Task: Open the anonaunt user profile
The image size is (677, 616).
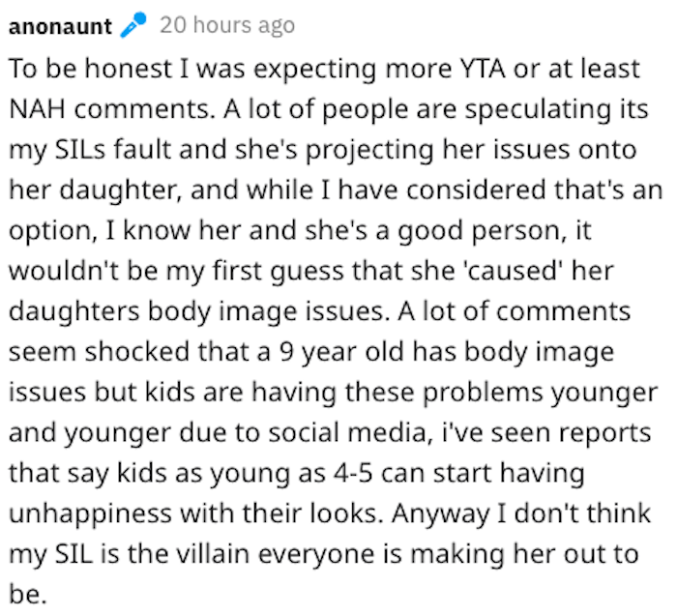Action: coord(60,26)
